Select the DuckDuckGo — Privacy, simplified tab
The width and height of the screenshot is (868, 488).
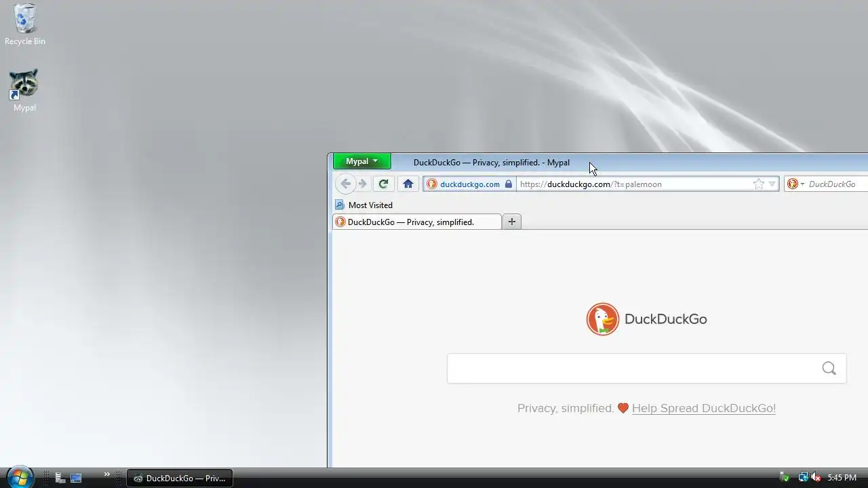tap(417, 222)
